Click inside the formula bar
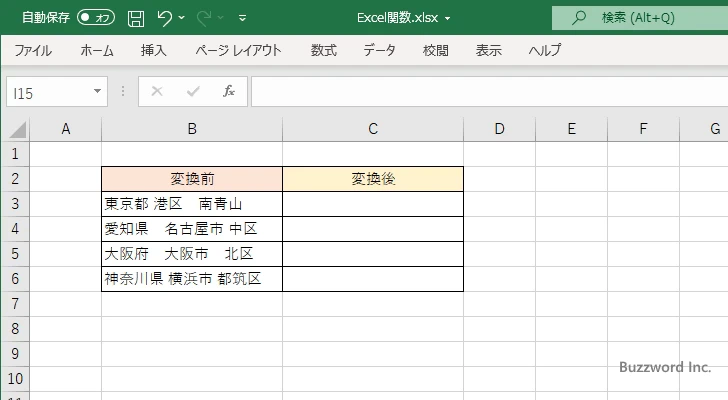This screenshot has width=728, height=400. point(490,92)
